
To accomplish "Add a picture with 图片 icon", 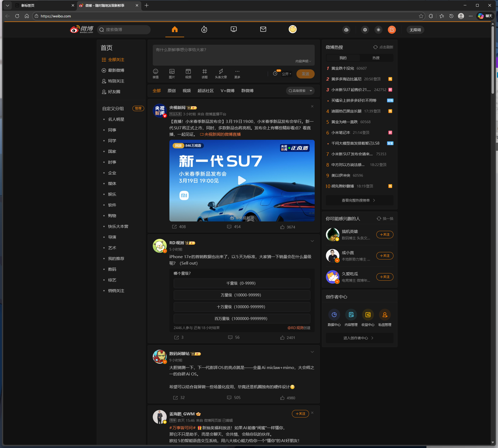I will 172,74.
